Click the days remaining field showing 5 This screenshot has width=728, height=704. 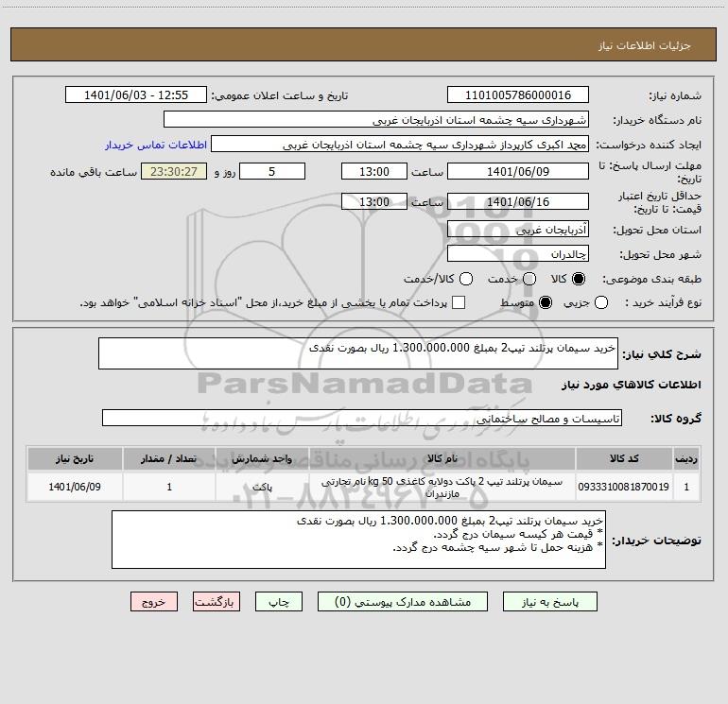tap(272, 171)
